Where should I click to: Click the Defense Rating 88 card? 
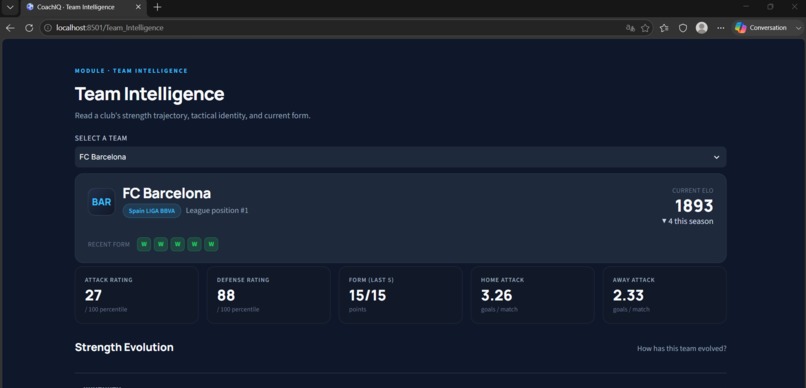[x=268, y=295]
